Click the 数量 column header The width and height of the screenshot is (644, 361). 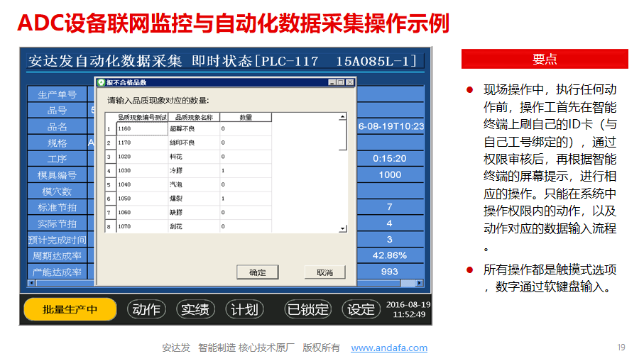click(x=245, y=117)
